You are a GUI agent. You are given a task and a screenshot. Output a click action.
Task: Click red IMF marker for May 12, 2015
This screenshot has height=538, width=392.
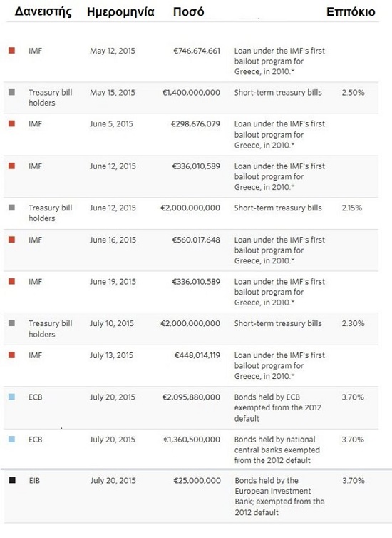(11, 51)
